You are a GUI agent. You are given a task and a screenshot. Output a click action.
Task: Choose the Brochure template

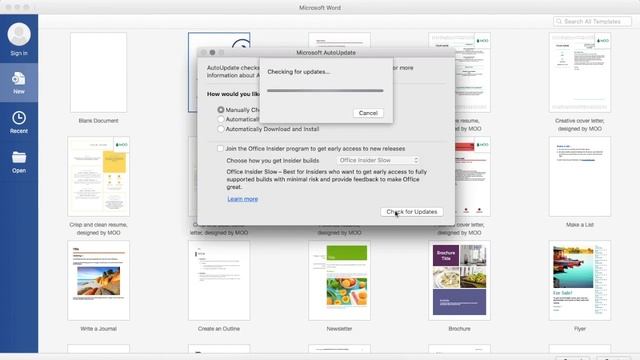tap(459, 280)
